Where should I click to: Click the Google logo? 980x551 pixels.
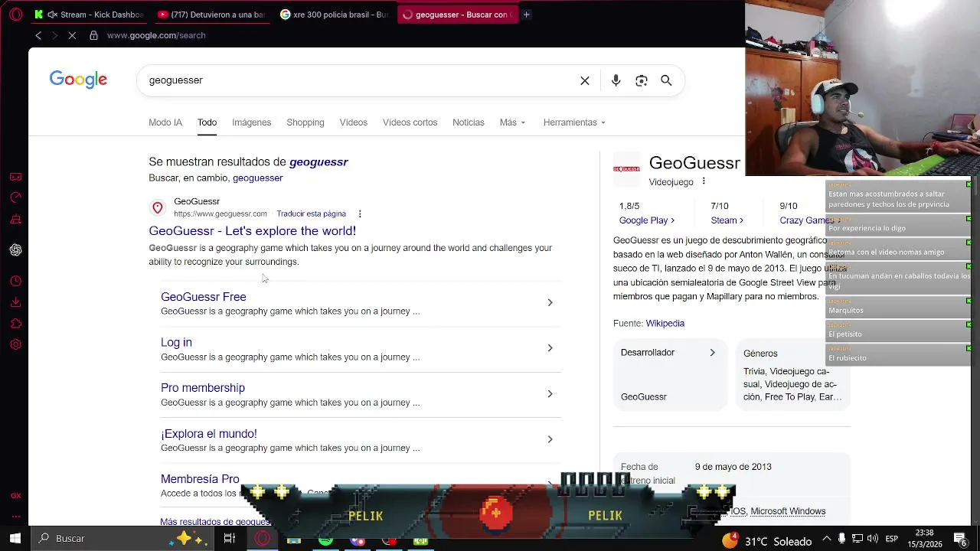pos(78,80)
